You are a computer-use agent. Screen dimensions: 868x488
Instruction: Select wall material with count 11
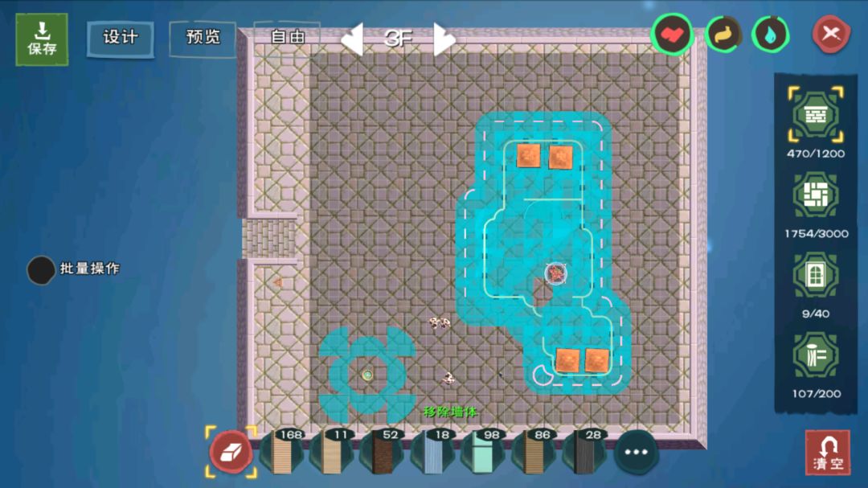(332, 452)
